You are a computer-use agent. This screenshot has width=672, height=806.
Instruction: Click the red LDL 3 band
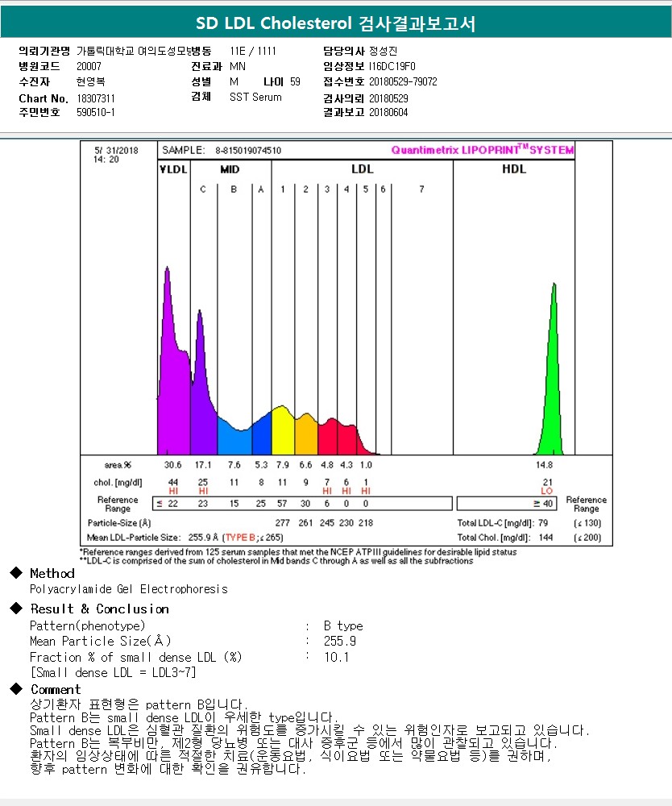coord(327,438)
